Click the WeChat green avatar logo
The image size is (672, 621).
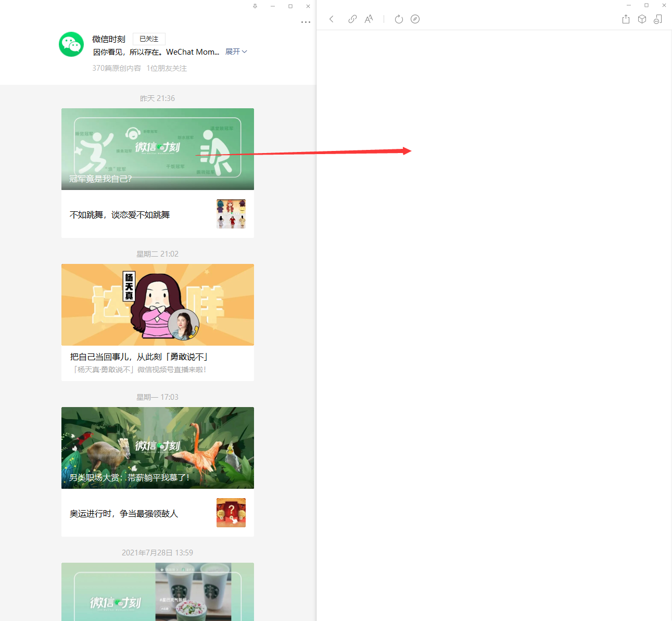pos(71,44)
